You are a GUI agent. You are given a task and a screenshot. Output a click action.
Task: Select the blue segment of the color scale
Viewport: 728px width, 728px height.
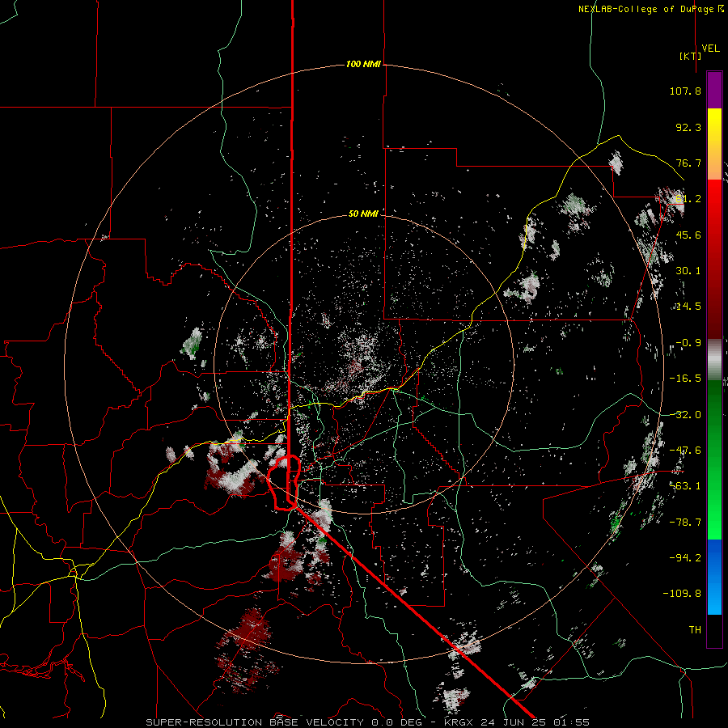(x=714, y=577)
